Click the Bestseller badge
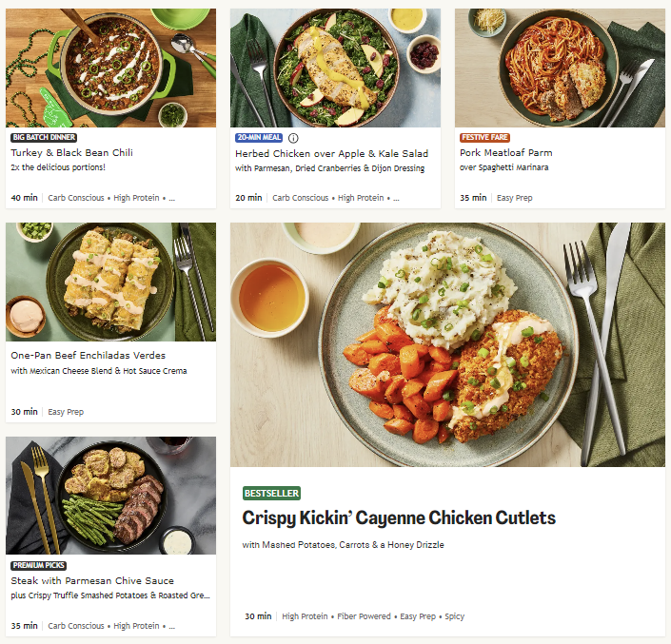The image size is (671, 644). click(272, 494)
